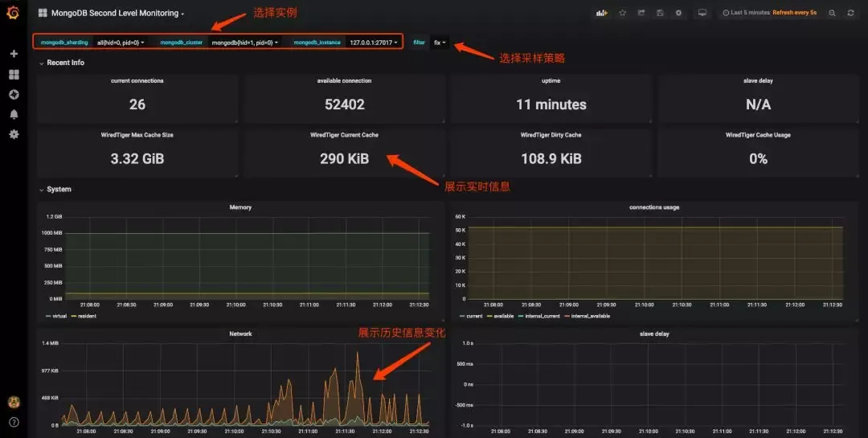Open the filter fix dropdown
868x438 pixels.
coord(440,42)
